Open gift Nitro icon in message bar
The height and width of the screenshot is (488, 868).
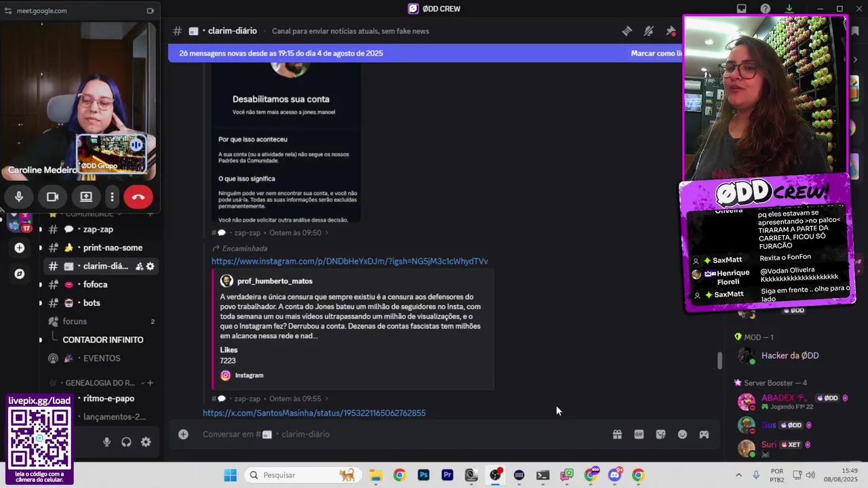617,434
